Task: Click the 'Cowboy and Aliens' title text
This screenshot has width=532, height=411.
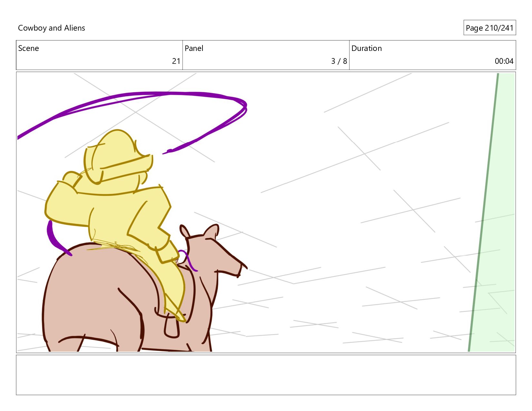Action: pos(52,28)
